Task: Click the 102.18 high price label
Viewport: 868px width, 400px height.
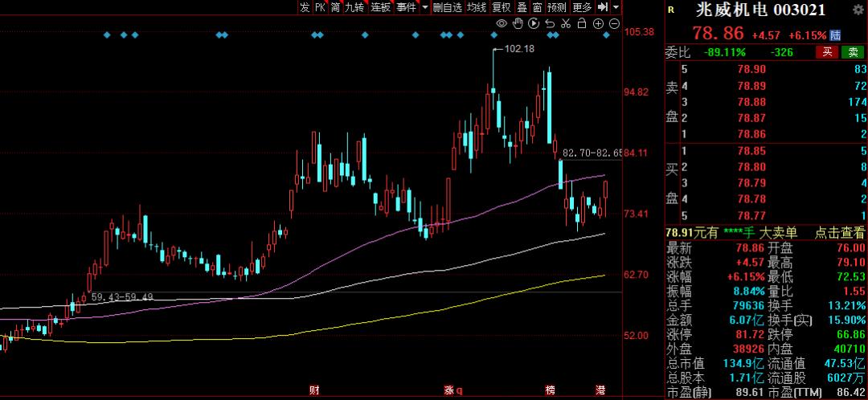Action: point(520,49)
